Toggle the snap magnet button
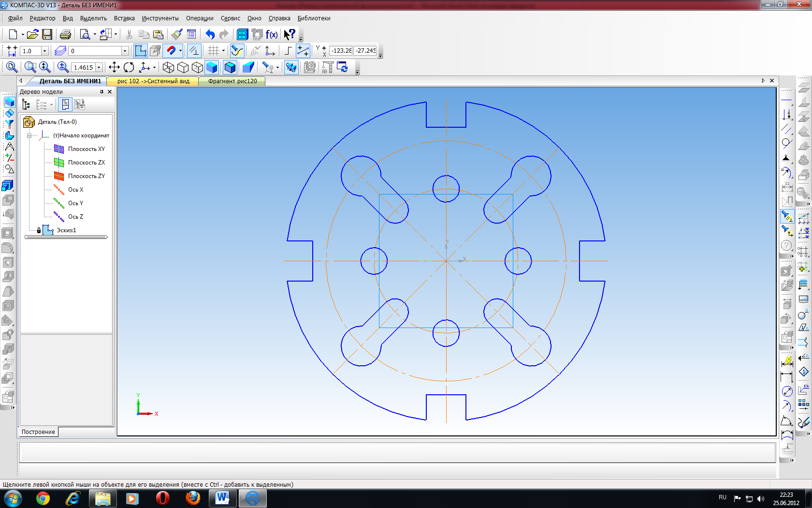The height and width of the screenshot is (508, 812). [x=171, y=51]
